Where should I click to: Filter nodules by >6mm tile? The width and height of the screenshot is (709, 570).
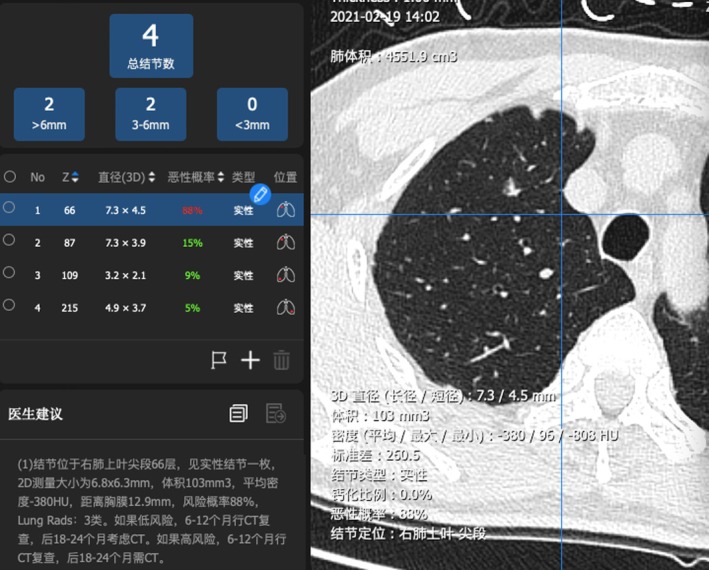(x=49, y=114)
